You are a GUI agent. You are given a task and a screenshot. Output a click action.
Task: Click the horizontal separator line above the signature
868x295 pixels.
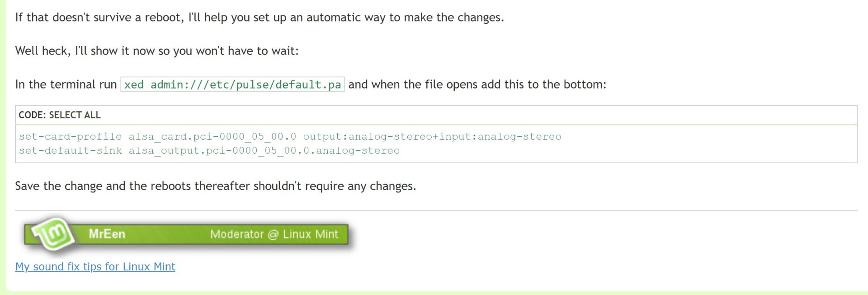tap(436, 211)
